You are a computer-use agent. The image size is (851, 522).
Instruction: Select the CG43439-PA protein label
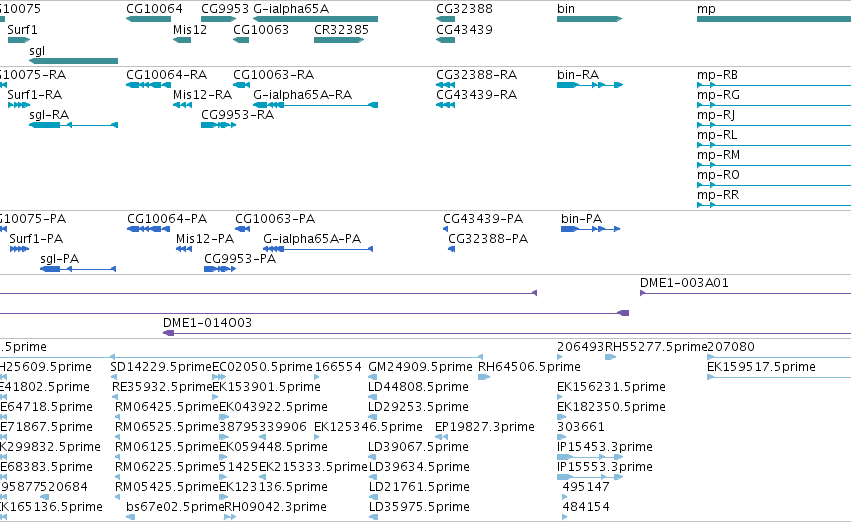(x=483, y=219)
